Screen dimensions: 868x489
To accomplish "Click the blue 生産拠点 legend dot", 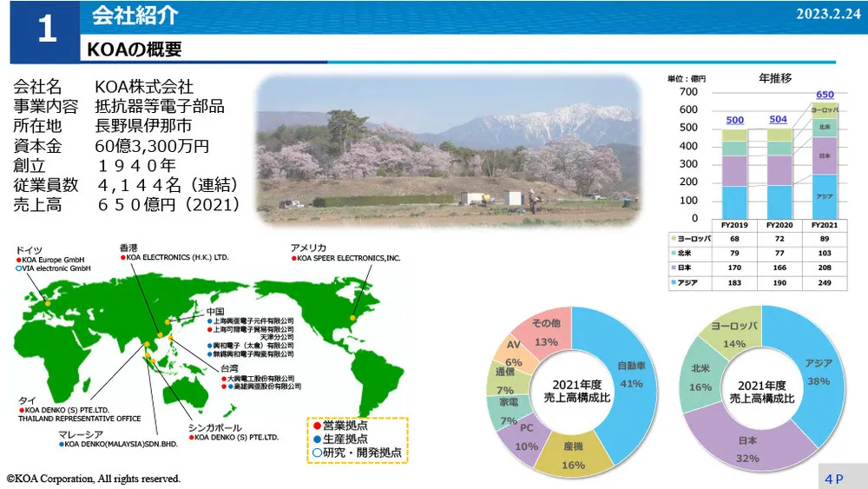I will pyautogui.click(x=317, y=439).
